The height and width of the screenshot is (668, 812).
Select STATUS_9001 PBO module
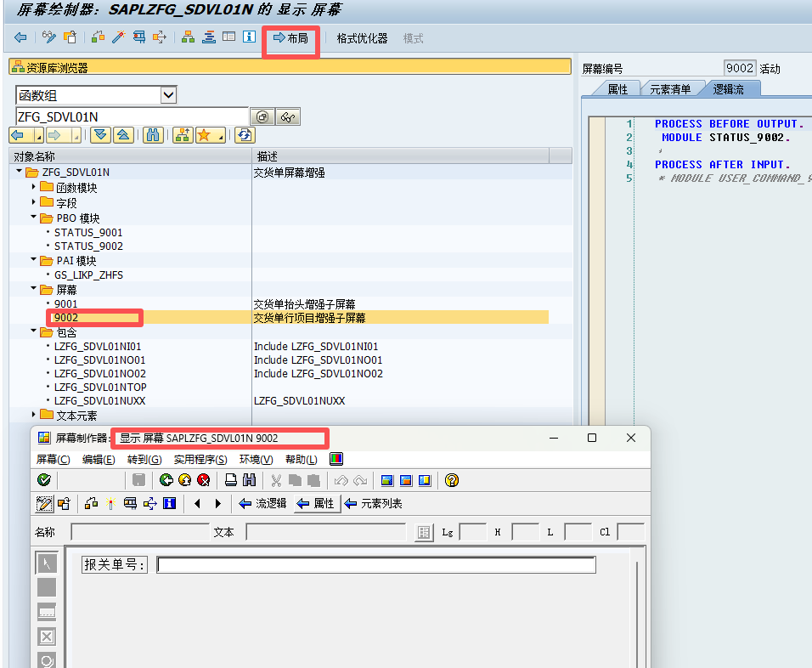tap(88, 233)
